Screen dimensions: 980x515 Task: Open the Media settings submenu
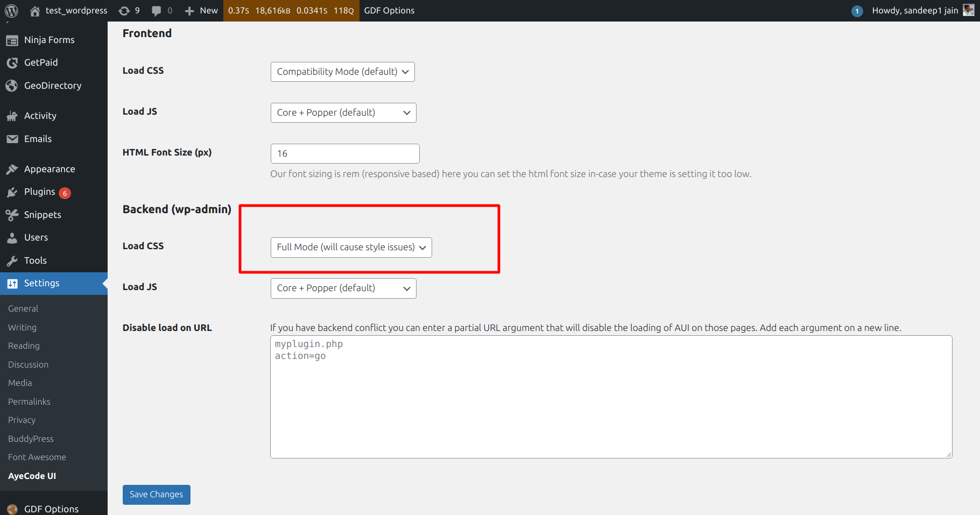pos(20,383)
